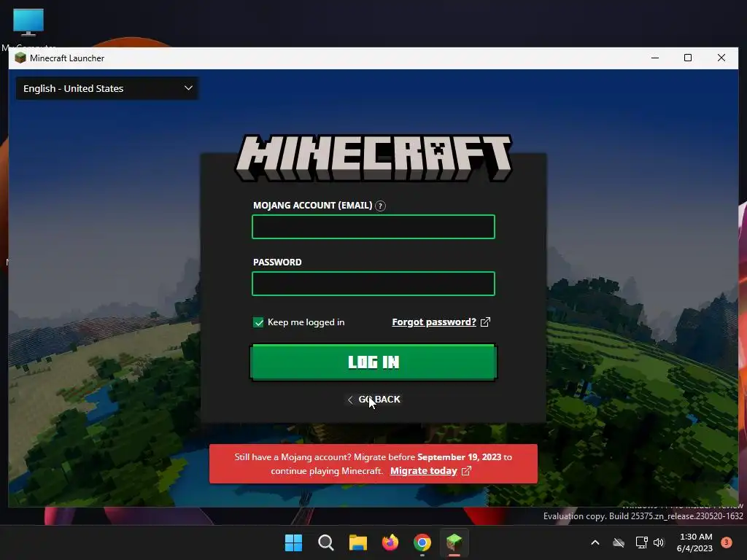Focus the Mojang Account email field
The image size is (747, 560).
[373, 227]
